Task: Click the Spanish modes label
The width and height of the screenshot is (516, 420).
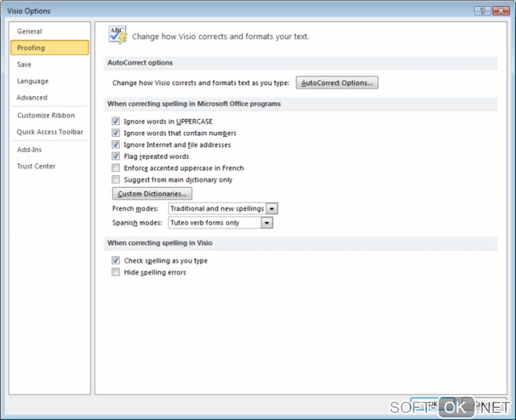Action: click(137, 223)
